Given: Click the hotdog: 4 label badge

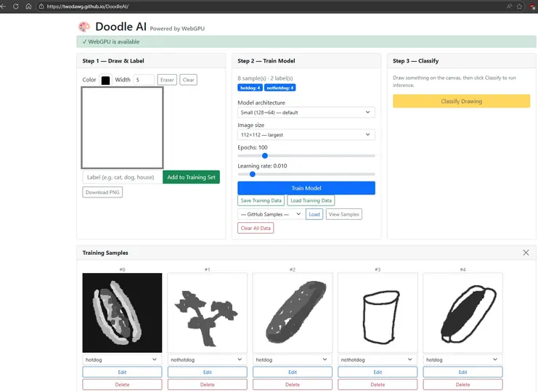Looking at the screenshot, I should (x=250, y=88).
